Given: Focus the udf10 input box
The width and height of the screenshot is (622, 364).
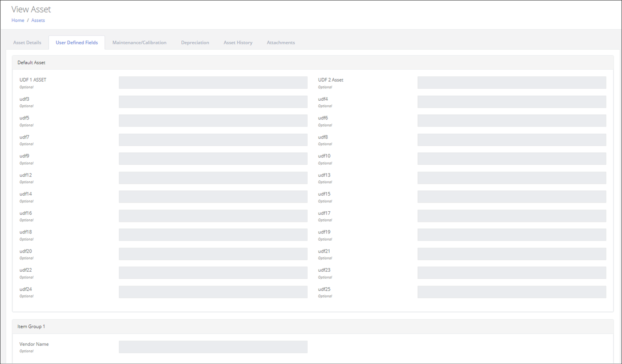Looking at the screenshot, I should point(512,159).
